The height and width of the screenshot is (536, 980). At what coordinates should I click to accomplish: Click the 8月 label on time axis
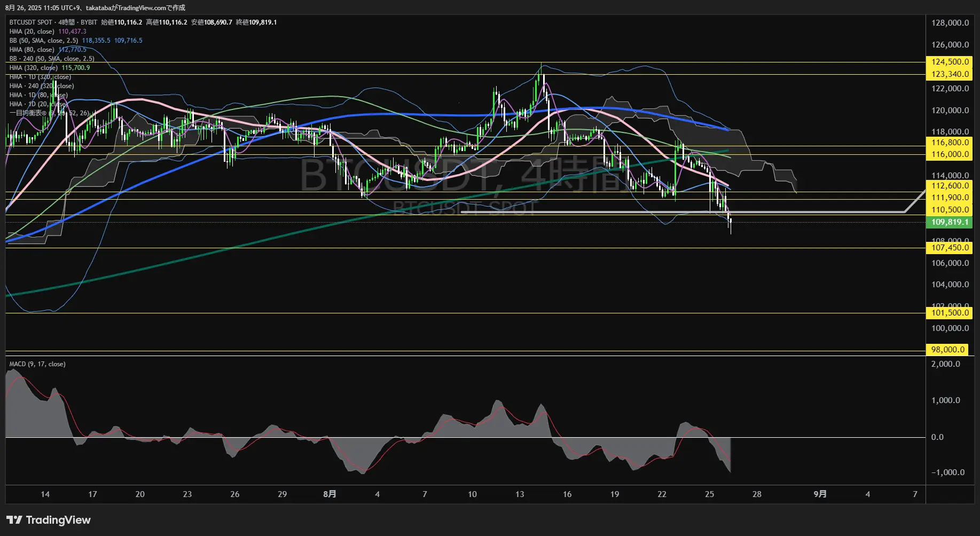(x=330, y=494)
